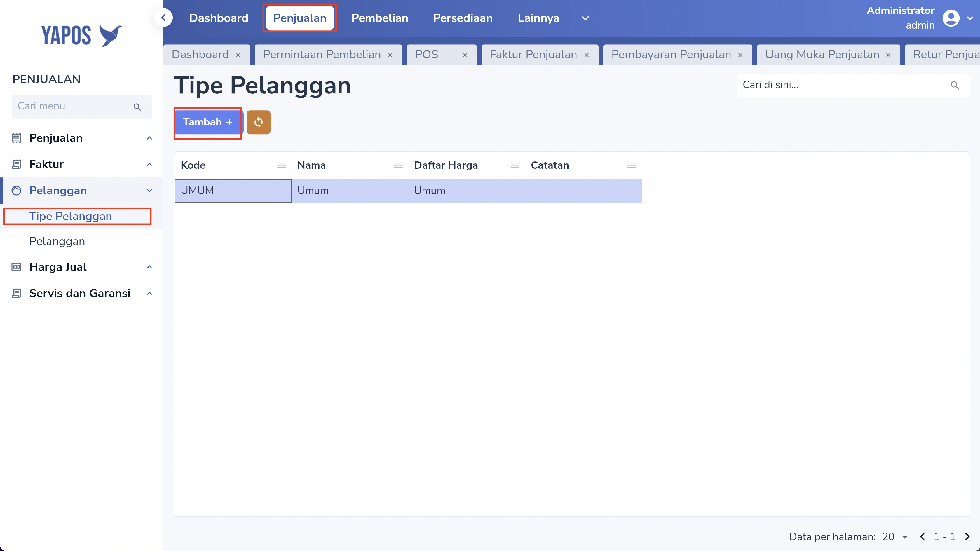Select the Penjualan top menu
Viewport: 980px width, 551px height.
(x=300, y=18)
